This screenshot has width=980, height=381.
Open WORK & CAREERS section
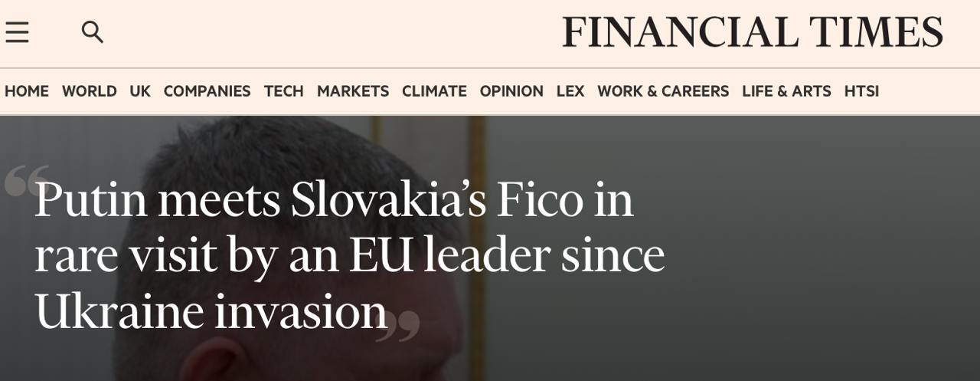point(663,91)
